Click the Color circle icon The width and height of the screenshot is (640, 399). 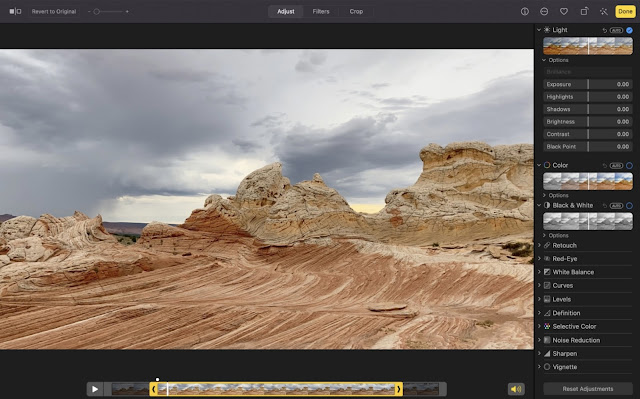547,165
